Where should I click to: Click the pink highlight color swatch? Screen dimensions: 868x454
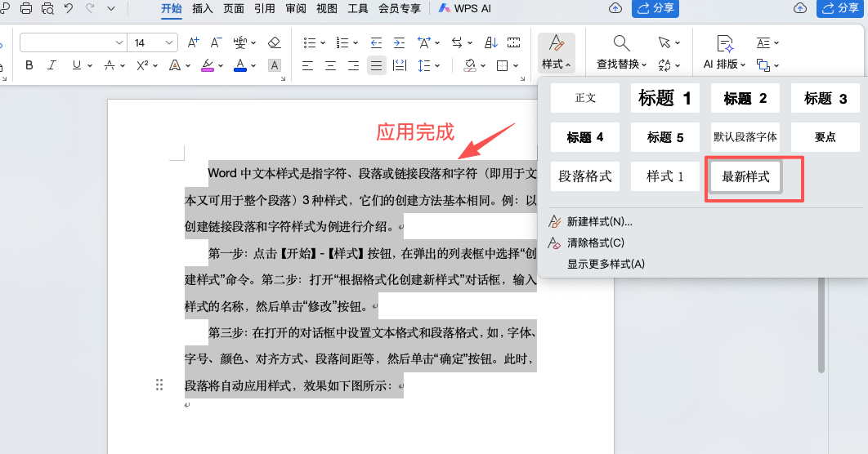point(208,65)
